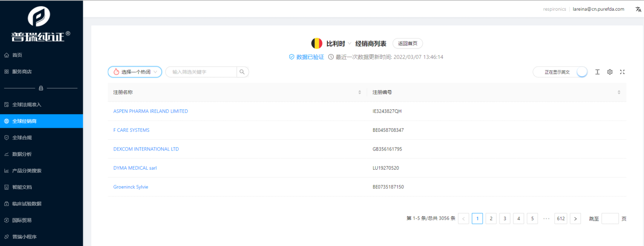The width and height of the screenshot is (644, 246).
Task: Open F CARE SYSTEMS link
Action: (131, 130)
